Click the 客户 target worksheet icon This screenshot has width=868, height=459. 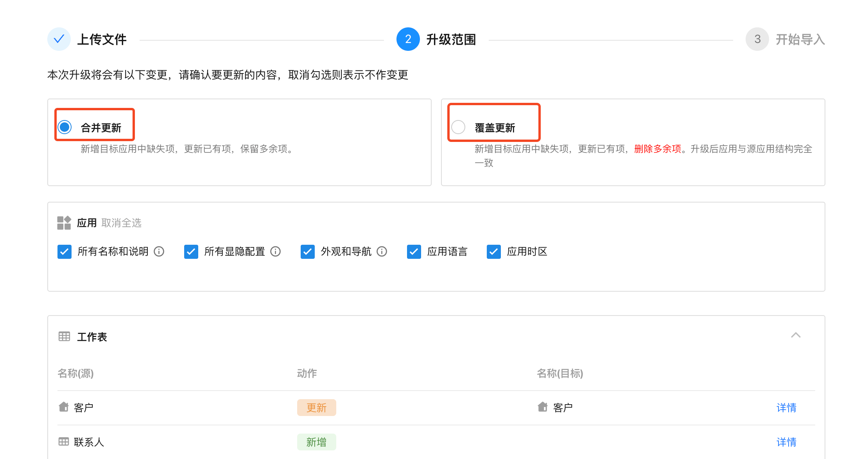click(543, 407)
